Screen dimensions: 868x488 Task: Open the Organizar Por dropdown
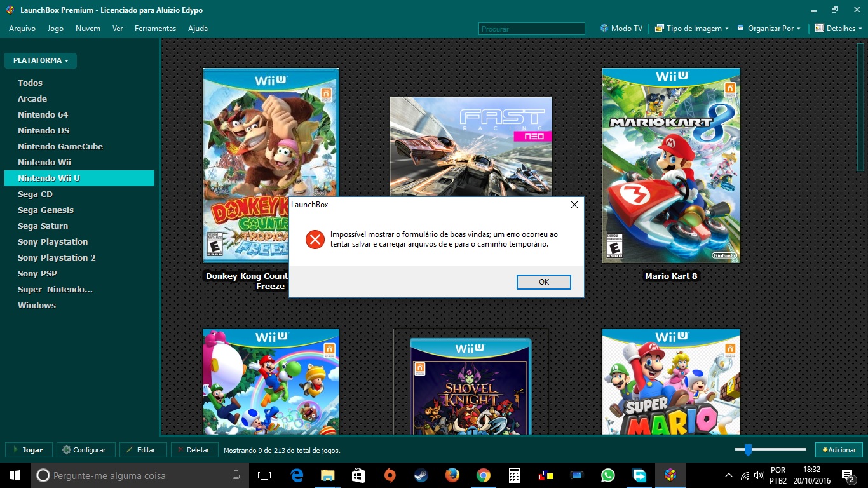coord(769,29)
